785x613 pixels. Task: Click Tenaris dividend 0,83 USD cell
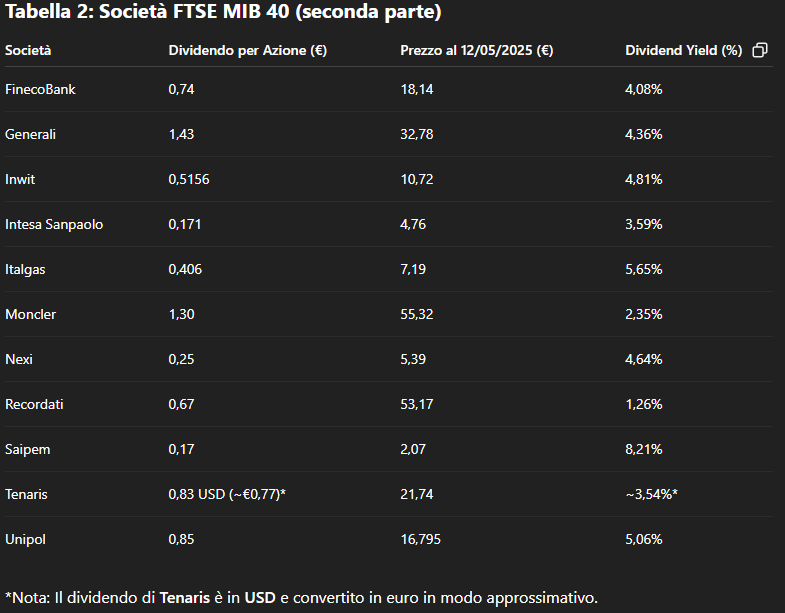coord(227,494)
